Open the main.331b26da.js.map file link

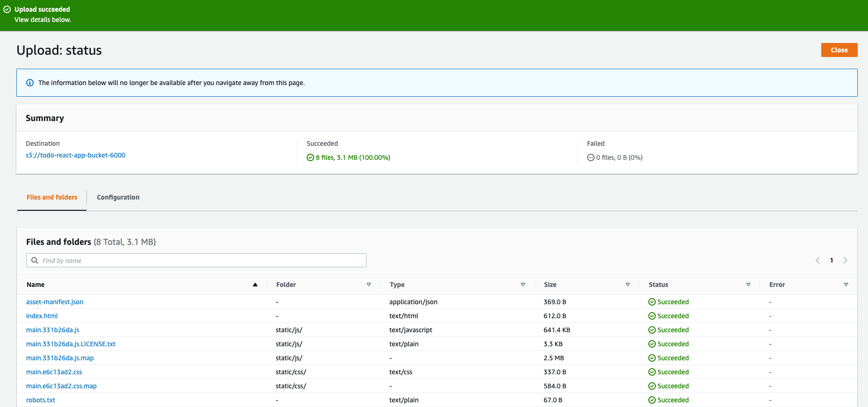60,358
